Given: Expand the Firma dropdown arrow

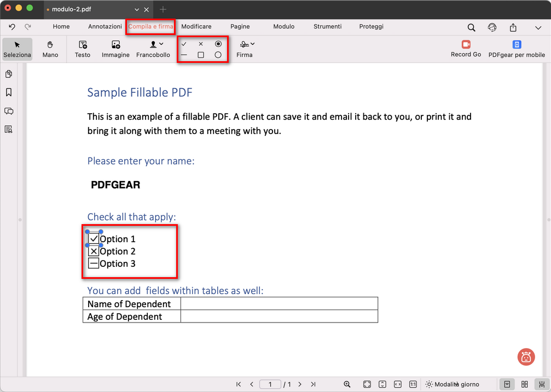Looking at the screenshot, I should pos(253,44).
